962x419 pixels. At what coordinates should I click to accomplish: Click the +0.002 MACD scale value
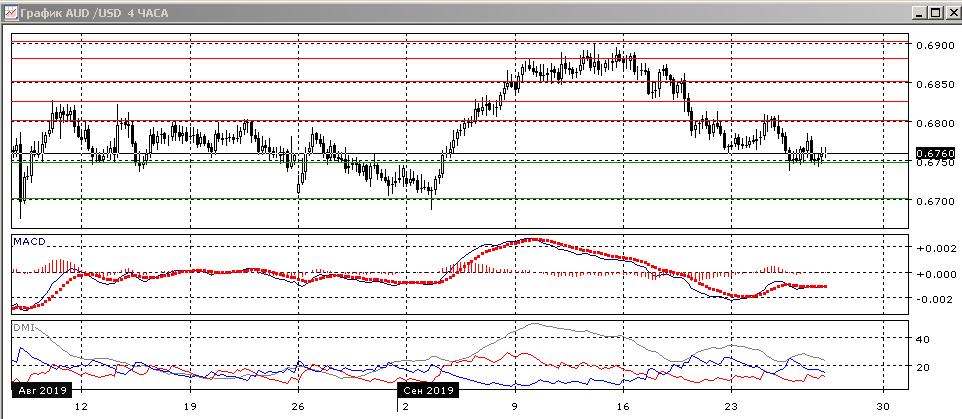pos(935,248)
